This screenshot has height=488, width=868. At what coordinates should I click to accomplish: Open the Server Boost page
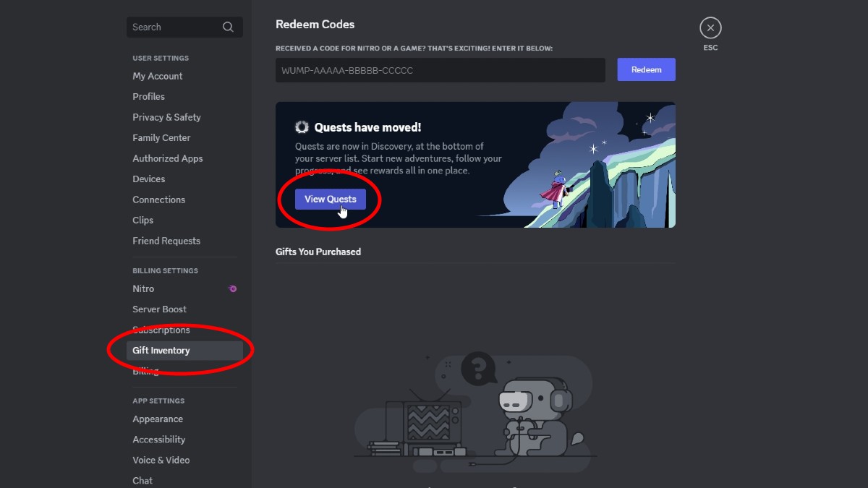(160, 309)
